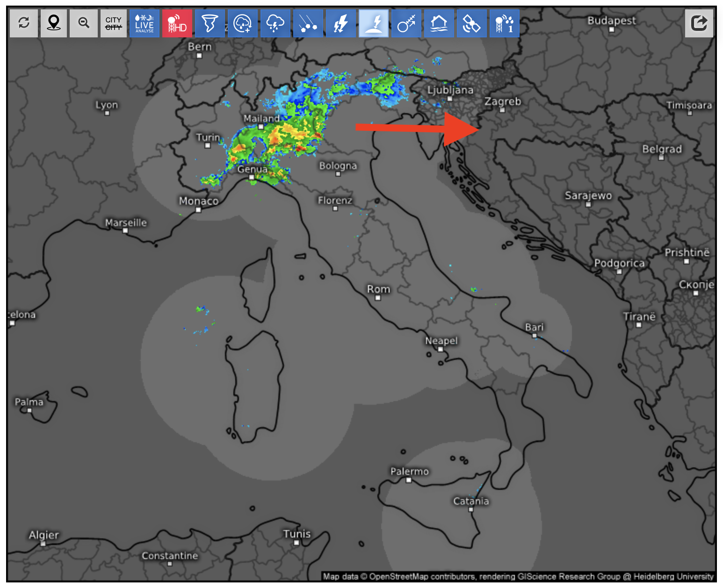Toggle the highlighted lightning strike layer
This screenshot has width=723, height=588.
[374, 23]
